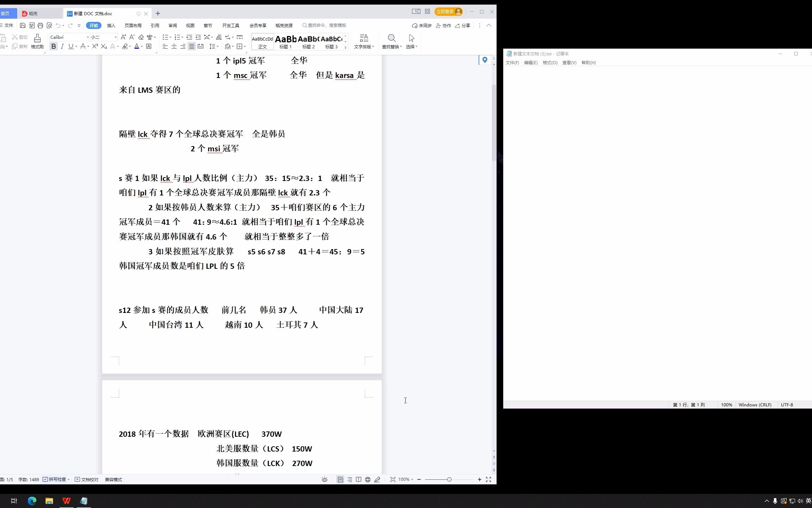Image resolution: width=812 pixels, height=508 pixels.
Task: Apply subscript X₂ formatting
Action: pyautogui.click(x=104, y=46)
